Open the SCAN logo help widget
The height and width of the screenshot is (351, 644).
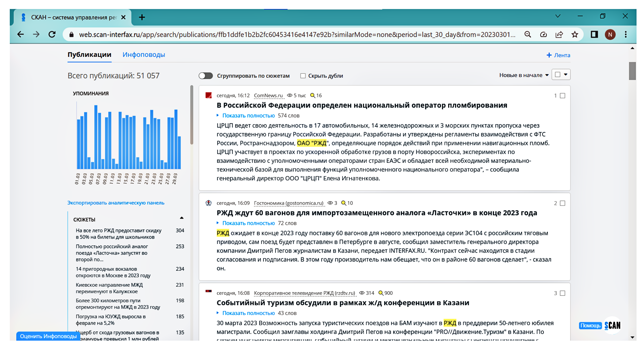click(612, 325)
